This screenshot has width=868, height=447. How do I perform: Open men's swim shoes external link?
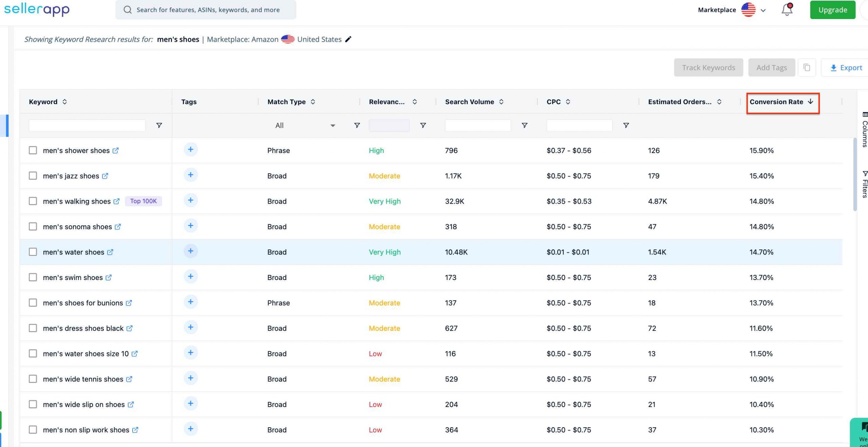[108, 278]
